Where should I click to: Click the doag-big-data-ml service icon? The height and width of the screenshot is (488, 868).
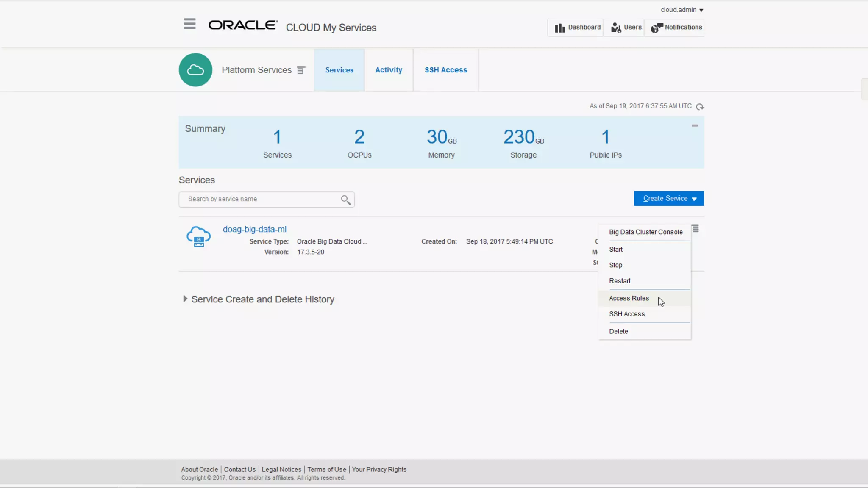tap(198, 237)
